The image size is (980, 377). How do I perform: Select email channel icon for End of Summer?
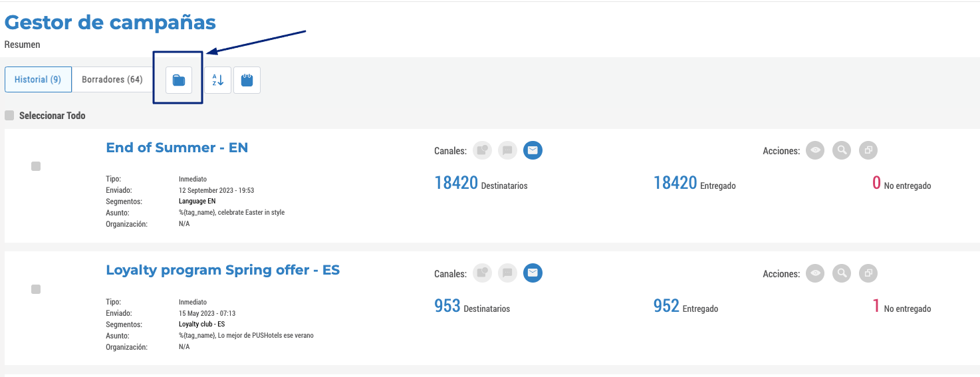pos(533,151)
